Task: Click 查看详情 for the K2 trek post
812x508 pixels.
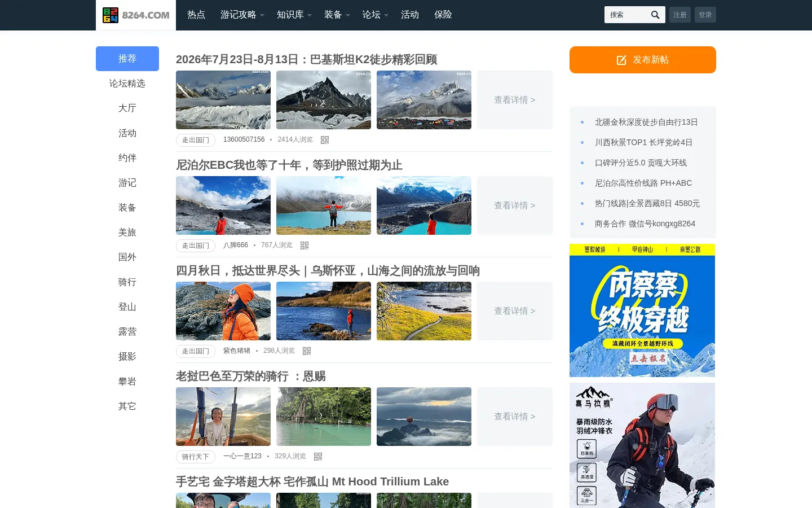Action: click(x=515, y=100)
